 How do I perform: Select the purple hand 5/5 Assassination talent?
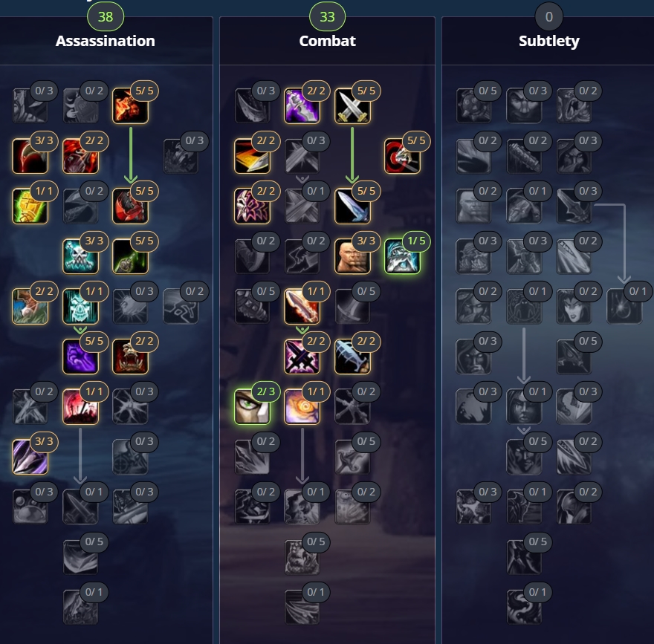(x=80, y=357)
